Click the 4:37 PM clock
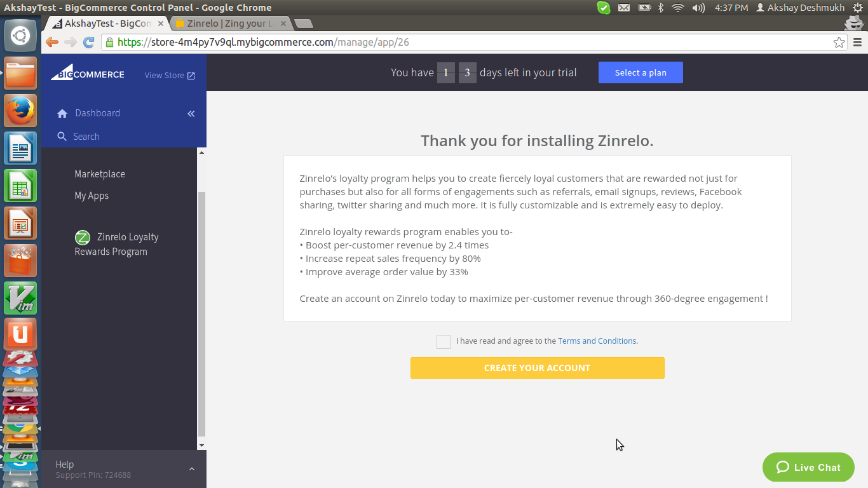This screenshot has width=868, height=488. (731, 8)
